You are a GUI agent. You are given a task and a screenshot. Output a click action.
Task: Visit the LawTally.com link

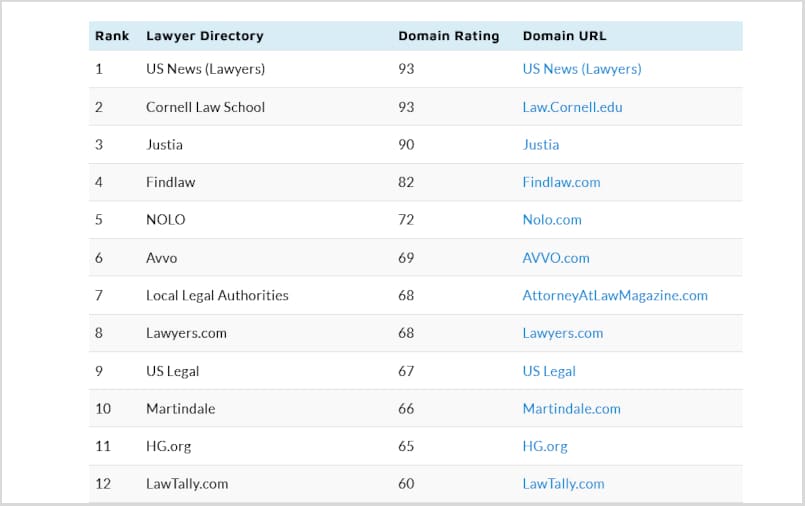click(563, 484)
